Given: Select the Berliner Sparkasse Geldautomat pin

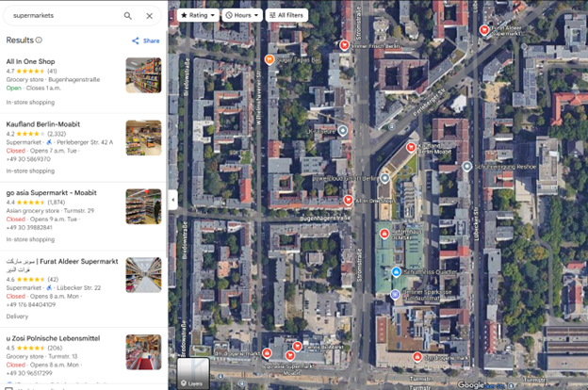Looking at the screenshot, I should coord(395,294).
